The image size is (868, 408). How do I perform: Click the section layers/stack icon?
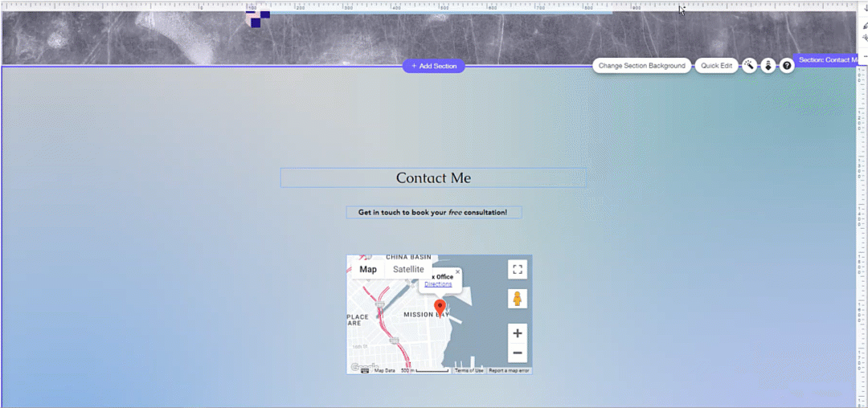[768, 66]
